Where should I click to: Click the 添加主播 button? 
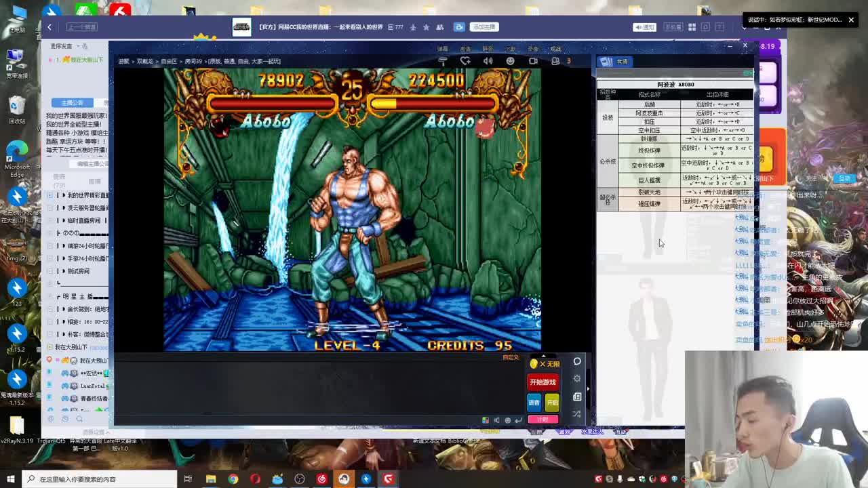point(484,27)
